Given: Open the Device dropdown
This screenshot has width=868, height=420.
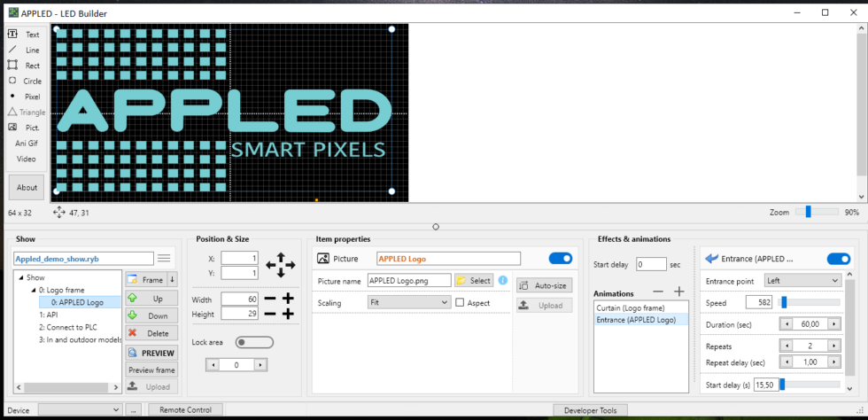Looking at the screenshot, I should click(80, 409).
